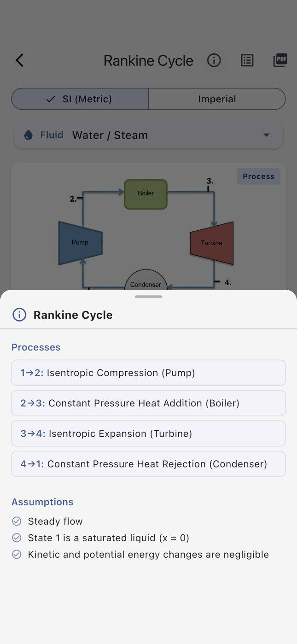Select the Boiler block in the diagram
The width and height of the screenshot is (297, 644).
pos(145,193)
